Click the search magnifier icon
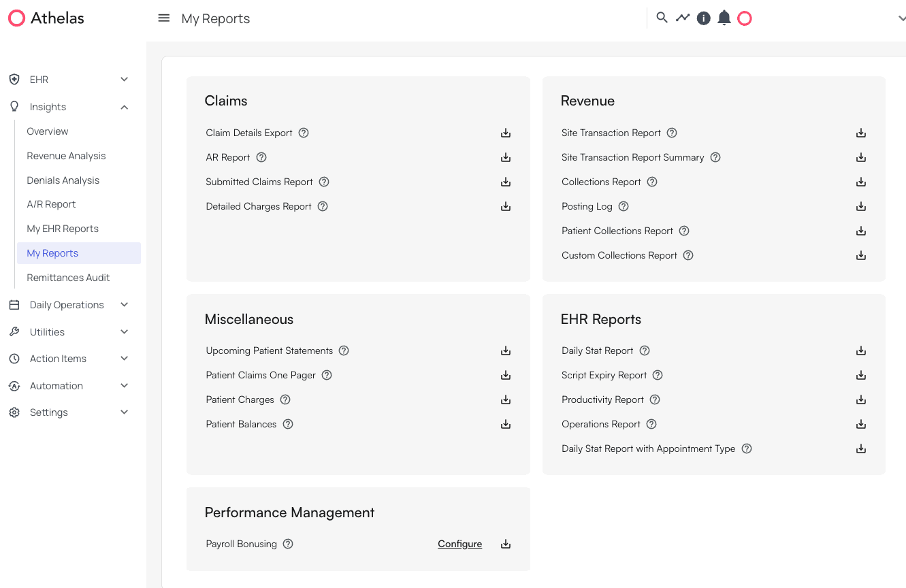 pos(662,18)
